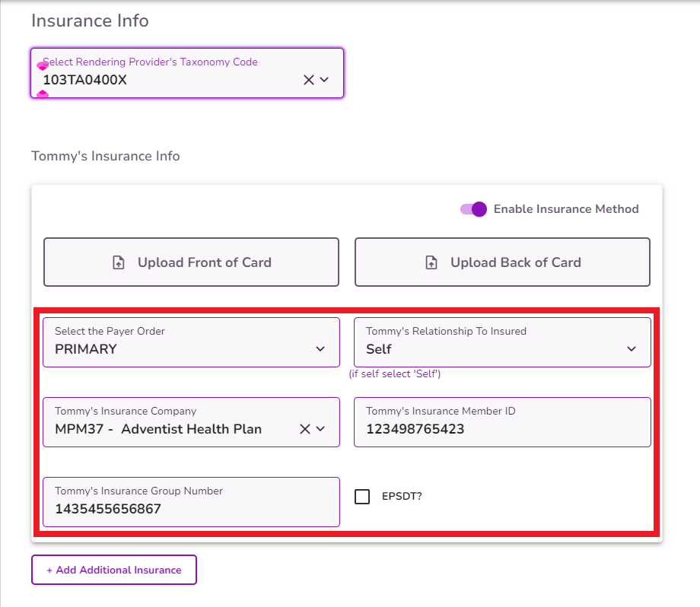Select the Tommy's Insurance Info section header
The height and width of the screenshot is (607, 700).
coord(104,156)
